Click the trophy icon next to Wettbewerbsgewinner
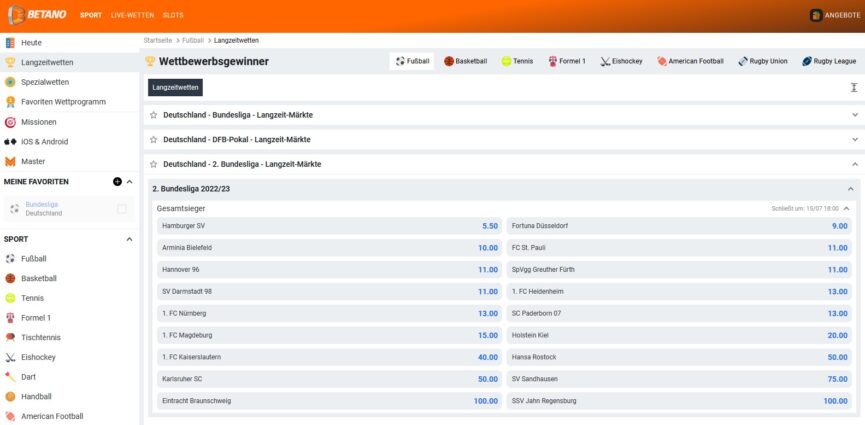 (x=150, y=61)
